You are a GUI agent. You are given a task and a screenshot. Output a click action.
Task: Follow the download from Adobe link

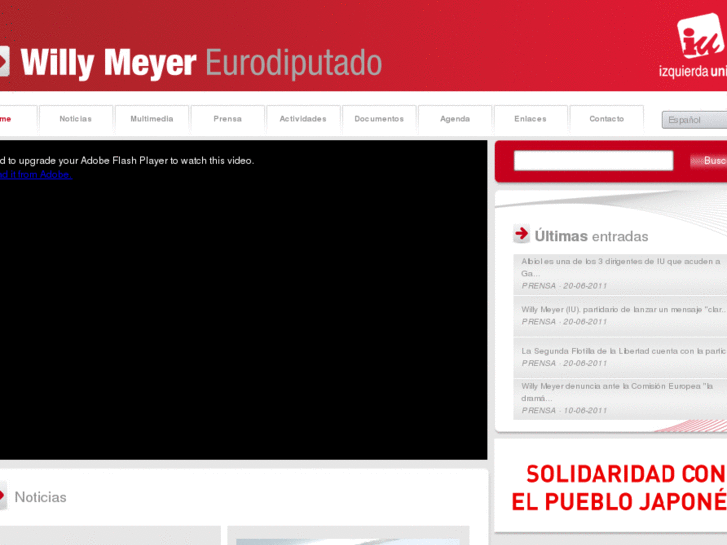(36, 174)
